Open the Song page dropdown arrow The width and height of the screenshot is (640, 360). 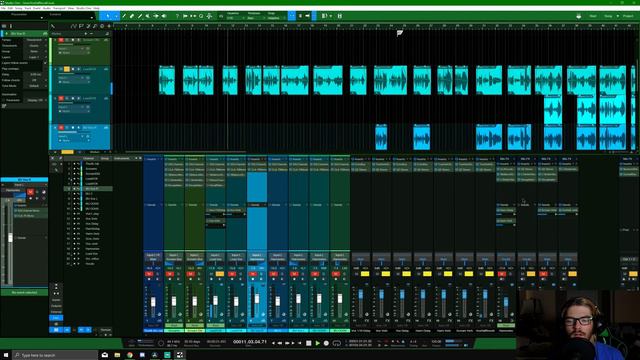pyautogui.click(x=617, y=16)
